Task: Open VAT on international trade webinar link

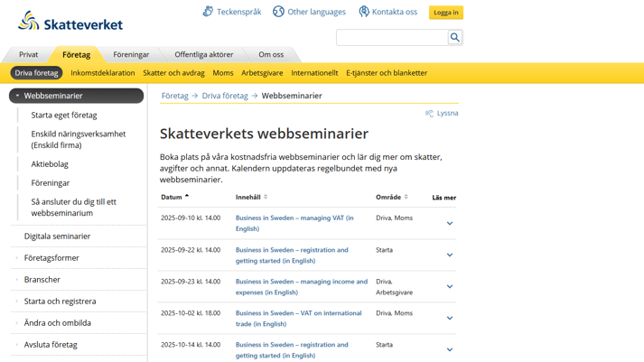Action: (x=299, y=319)
